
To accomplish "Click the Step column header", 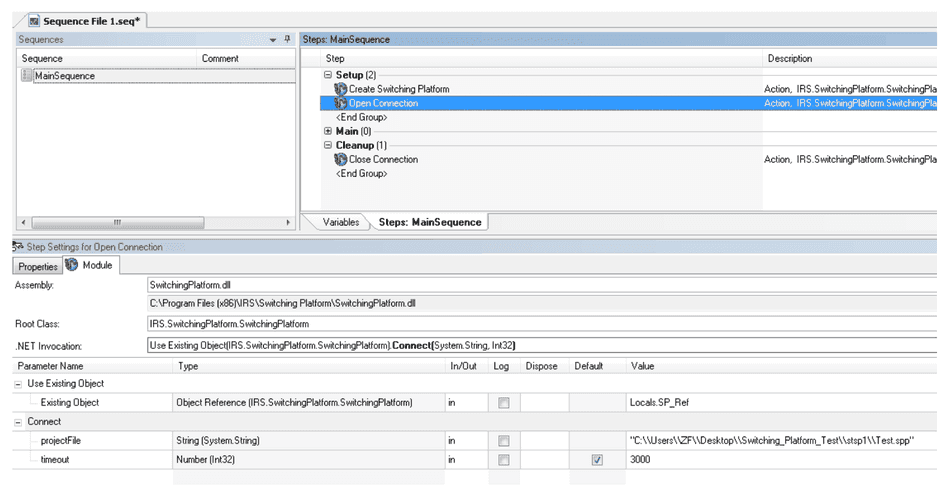I will pyautogui.click(x=541, y=58).
